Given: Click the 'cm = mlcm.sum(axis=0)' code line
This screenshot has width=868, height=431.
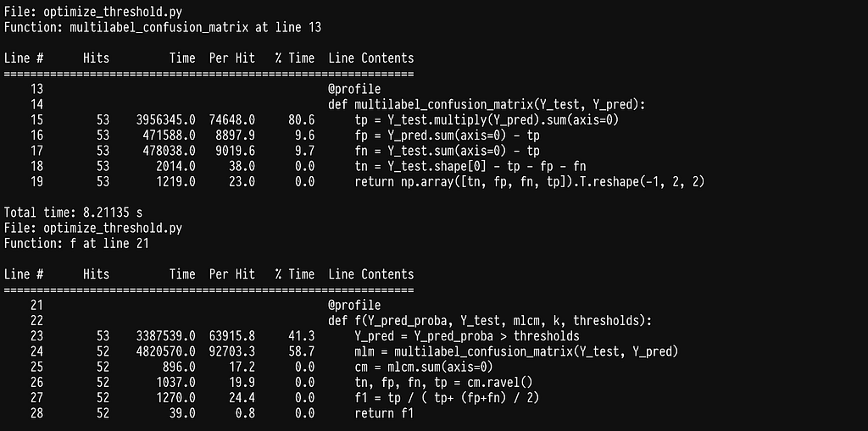Looking at the screenshot, I should coord(424,367).
